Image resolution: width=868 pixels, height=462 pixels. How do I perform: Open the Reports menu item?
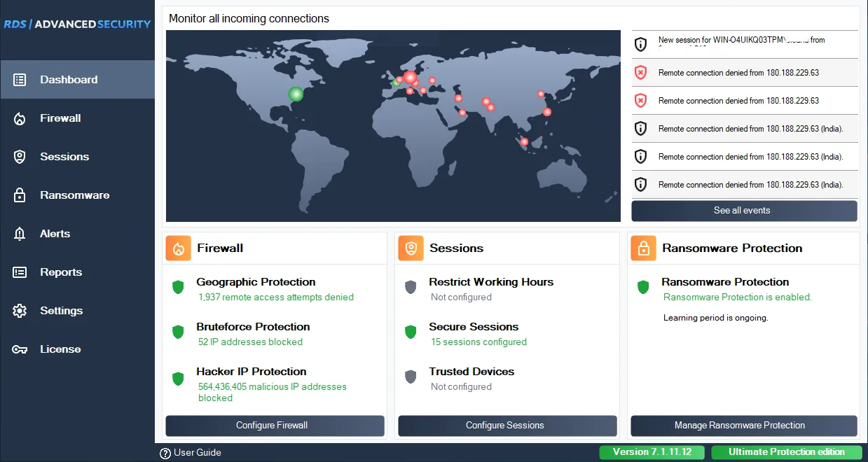(61, 272)
